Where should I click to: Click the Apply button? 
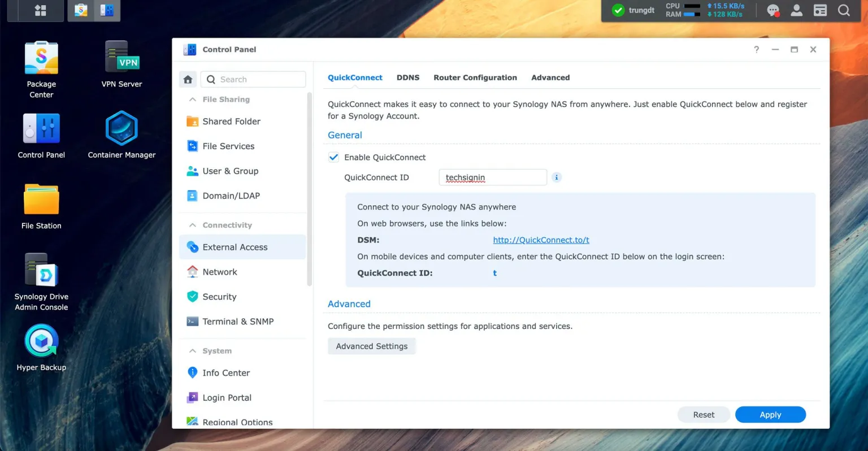tap(770, 414)
